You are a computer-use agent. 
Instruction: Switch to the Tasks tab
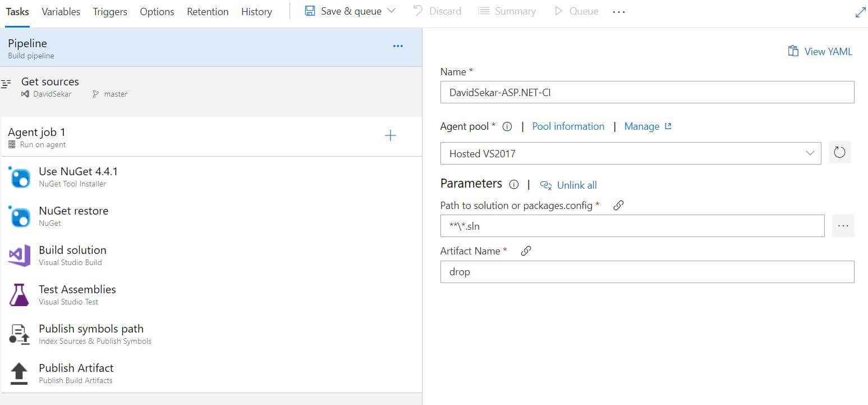click(17, 11)
